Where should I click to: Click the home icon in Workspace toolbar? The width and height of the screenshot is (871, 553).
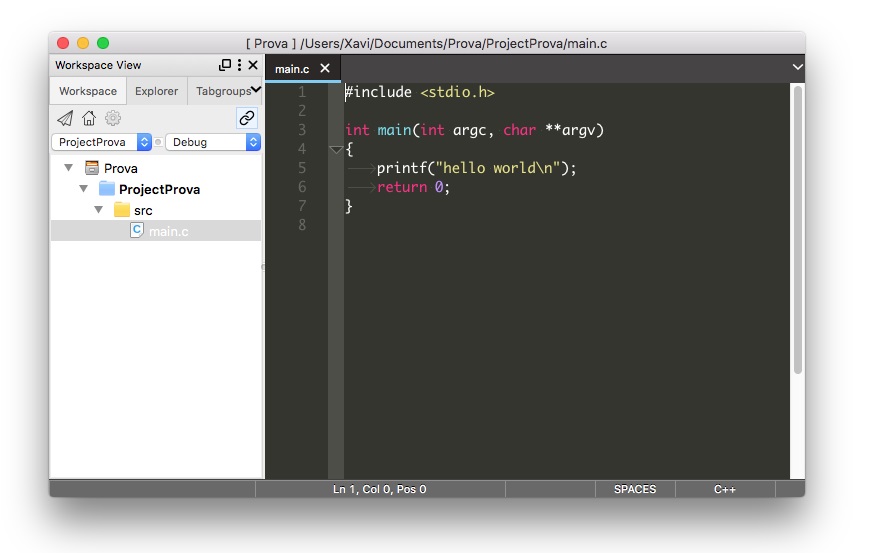tap(89, 118)
